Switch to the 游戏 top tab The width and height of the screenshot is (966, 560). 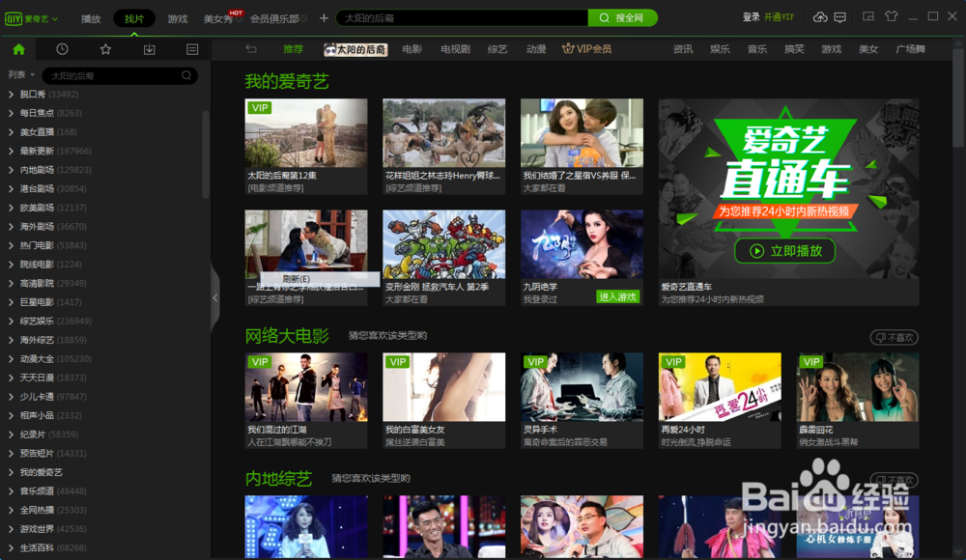tap(178, 18)
